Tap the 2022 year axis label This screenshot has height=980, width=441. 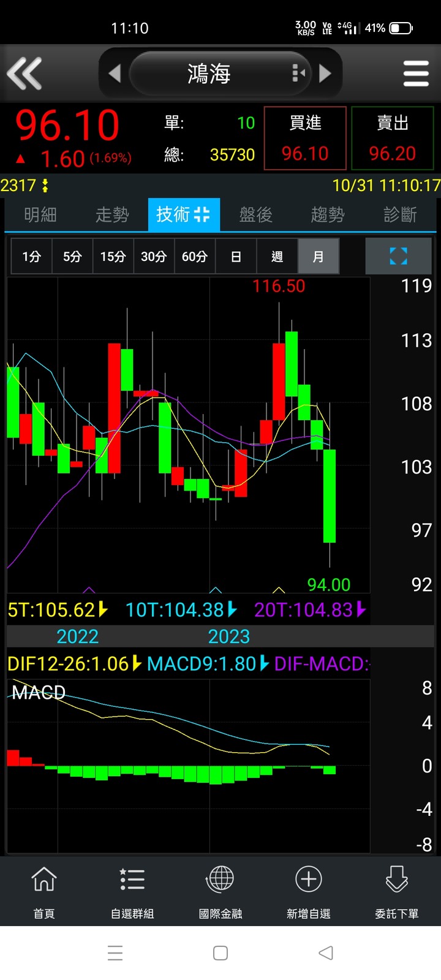(x=78, y=636)
